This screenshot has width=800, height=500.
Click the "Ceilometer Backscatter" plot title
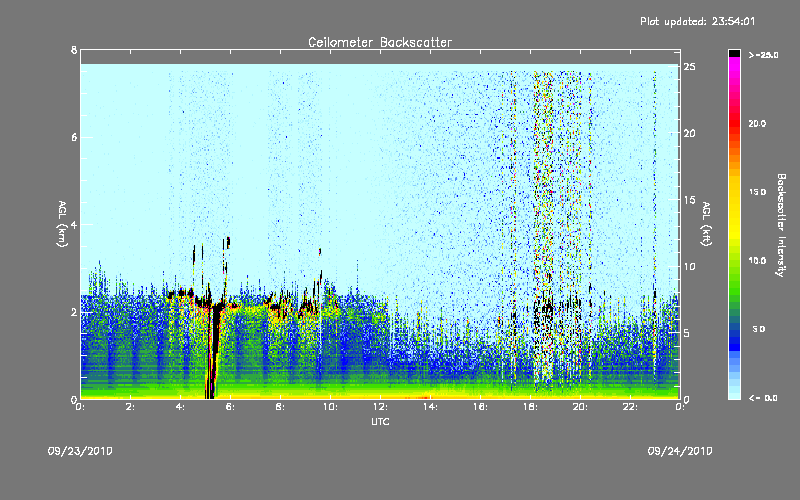[380, 42]
